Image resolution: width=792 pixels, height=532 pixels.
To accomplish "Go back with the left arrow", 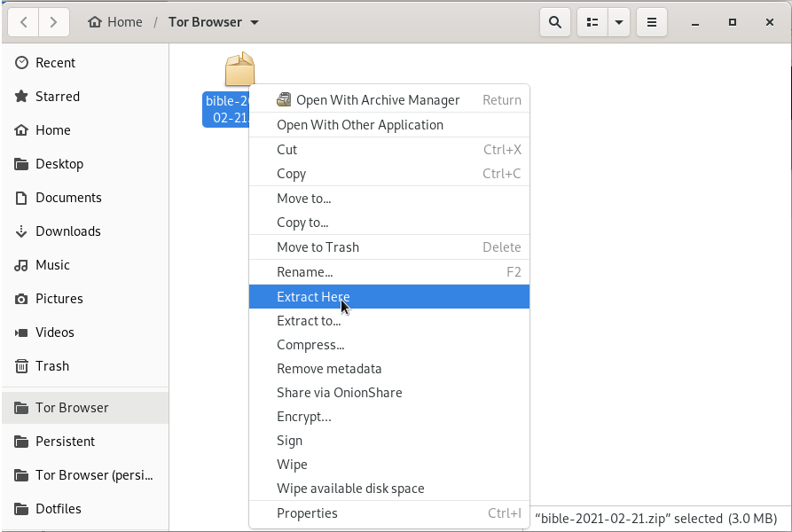I will point(23,22).
